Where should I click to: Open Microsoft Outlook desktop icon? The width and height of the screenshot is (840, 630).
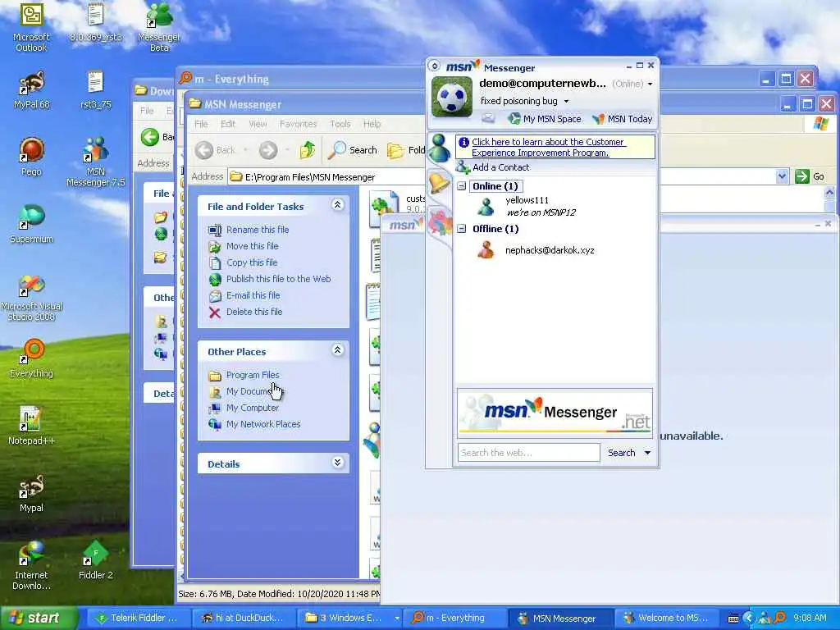[31, 27]
